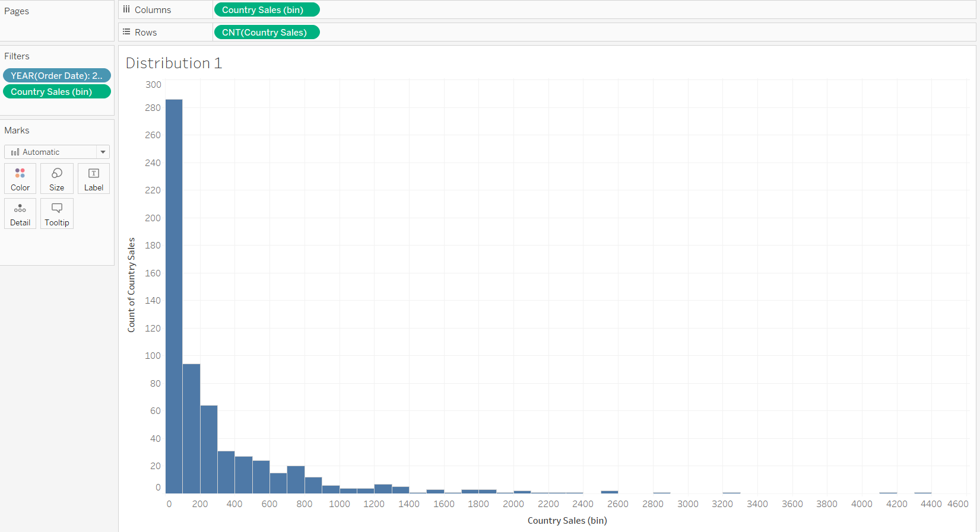Select the Country Sales (bin) filter pill

(x=56, y=92)
